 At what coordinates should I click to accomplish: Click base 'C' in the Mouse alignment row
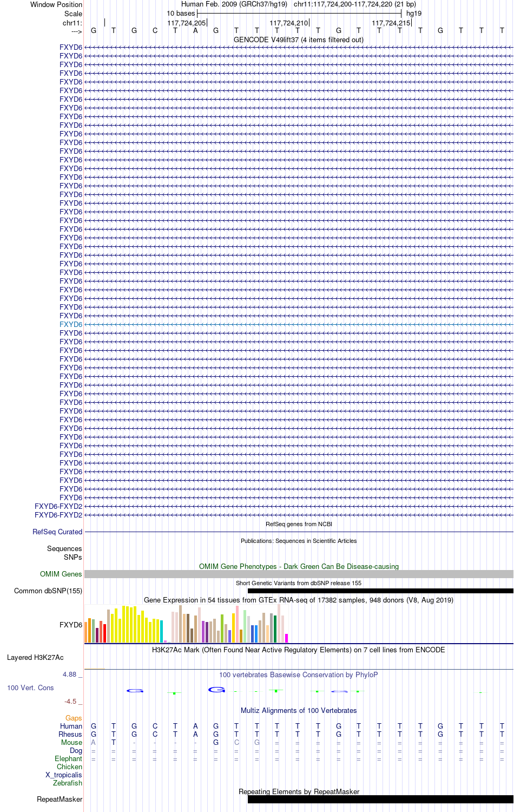click(236, 742)
